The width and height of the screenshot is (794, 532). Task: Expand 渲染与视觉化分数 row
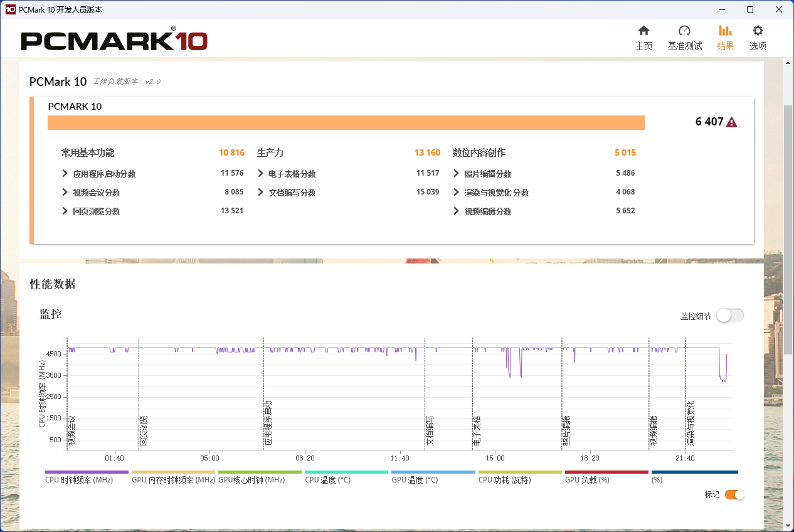tap(456, 193)
